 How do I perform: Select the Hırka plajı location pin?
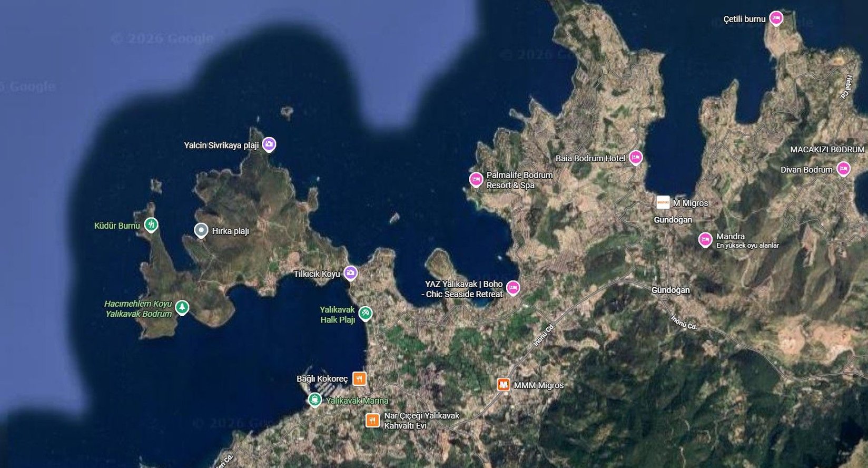[201, 230]
